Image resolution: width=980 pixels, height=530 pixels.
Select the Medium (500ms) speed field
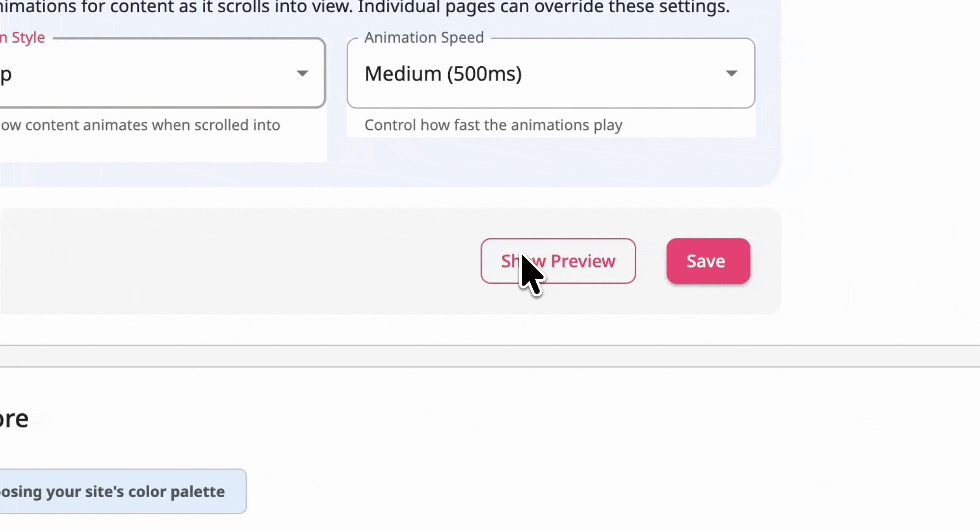tap(551, 74)
